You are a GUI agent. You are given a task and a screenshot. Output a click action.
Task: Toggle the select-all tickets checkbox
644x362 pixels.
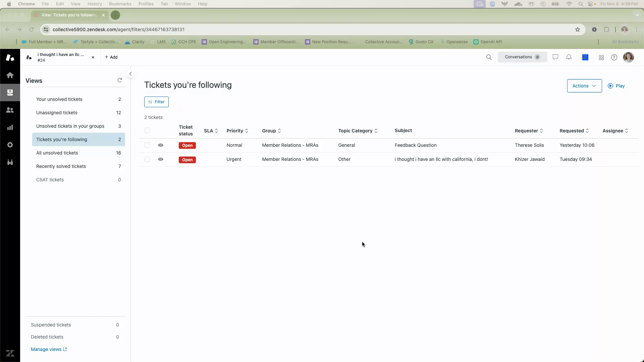(x=147, y=130)
